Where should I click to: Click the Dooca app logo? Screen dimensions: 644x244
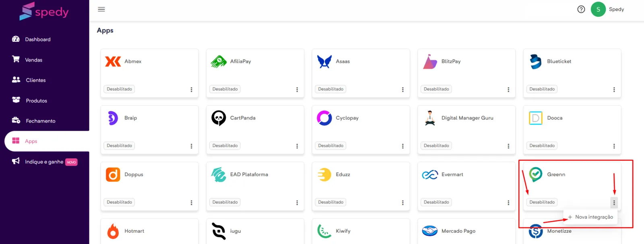536,118
